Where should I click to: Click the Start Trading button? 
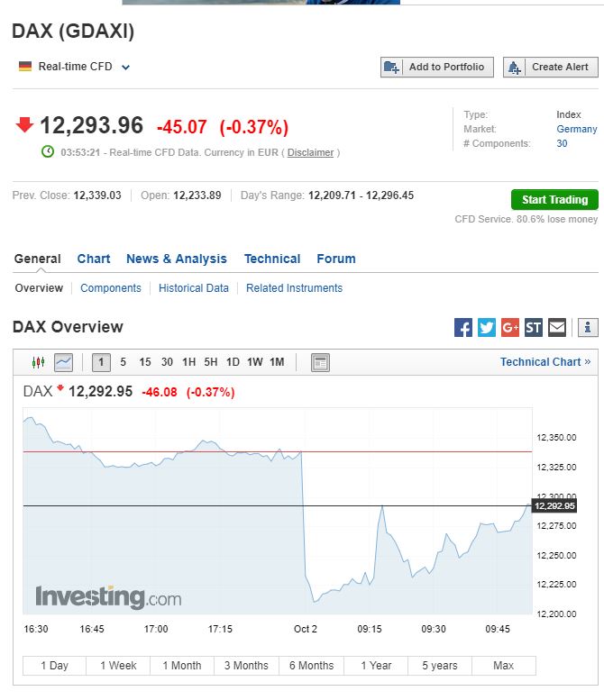point(554,200)
